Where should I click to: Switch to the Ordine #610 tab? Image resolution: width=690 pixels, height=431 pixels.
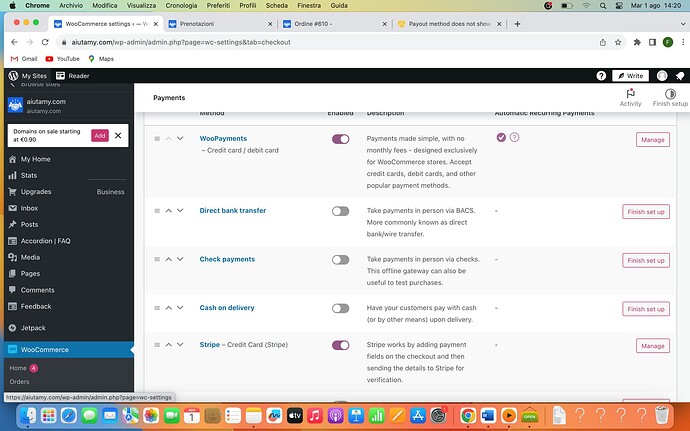[x=335, y=24]
